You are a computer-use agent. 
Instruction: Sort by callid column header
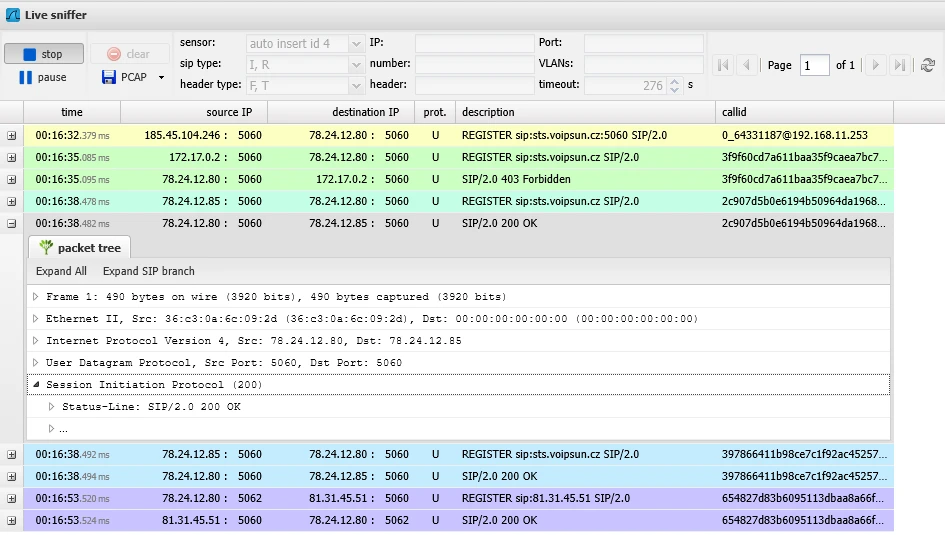pyautogui.click(x=804, y=112)
